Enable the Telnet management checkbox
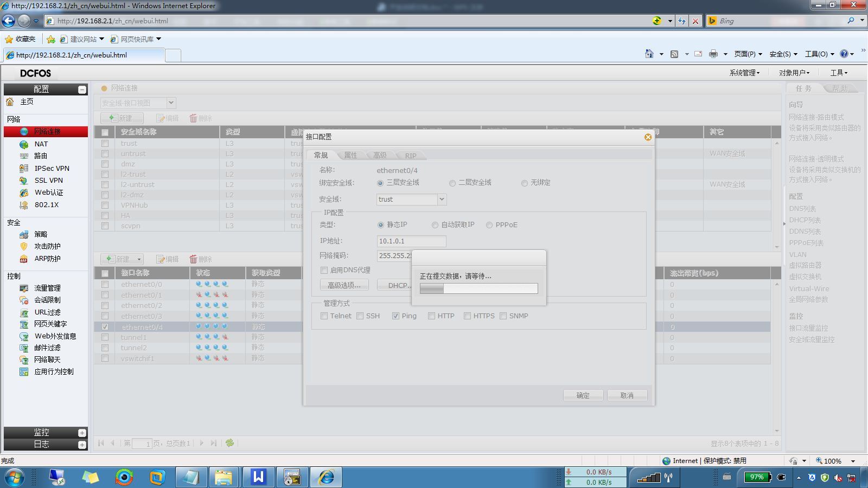This screenshot has height=488, width=868. (324, 316)
